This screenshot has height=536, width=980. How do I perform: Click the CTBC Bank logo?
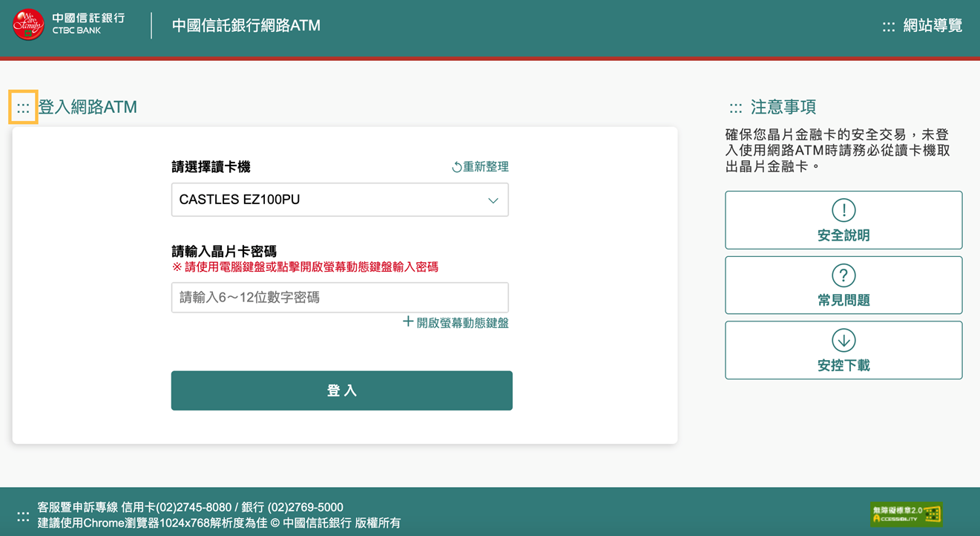[28, 24]
